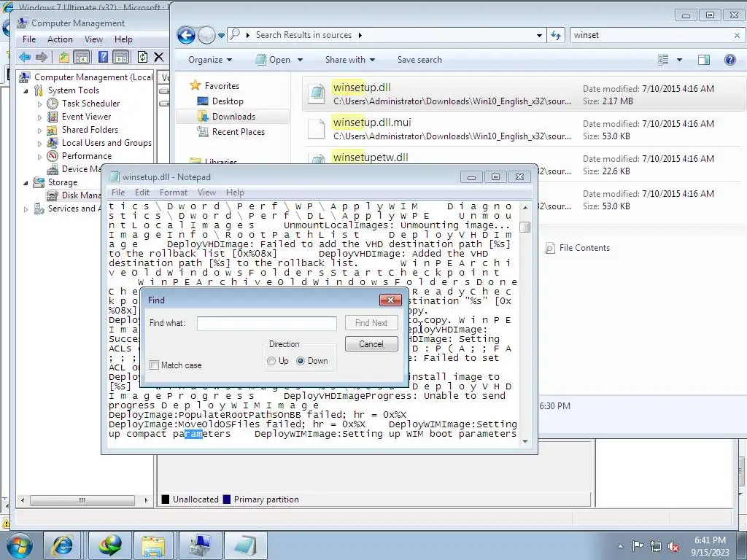
Task: Check the Match case checkbox
Action: point(155,365)
